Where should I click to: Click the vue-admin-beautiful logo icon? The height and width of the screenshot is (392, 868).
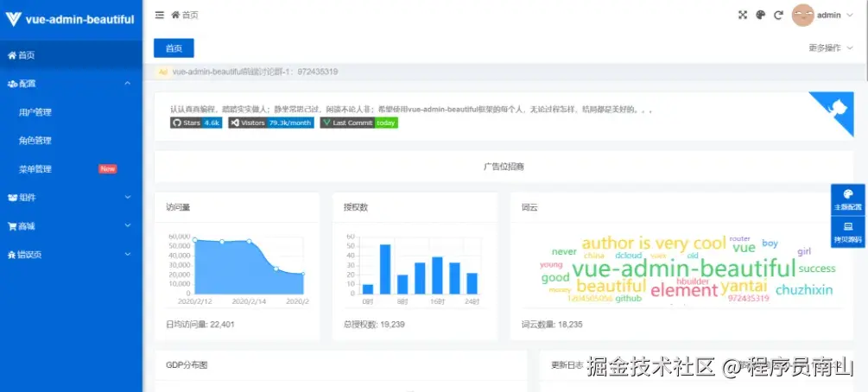click(x=13, y=19)
